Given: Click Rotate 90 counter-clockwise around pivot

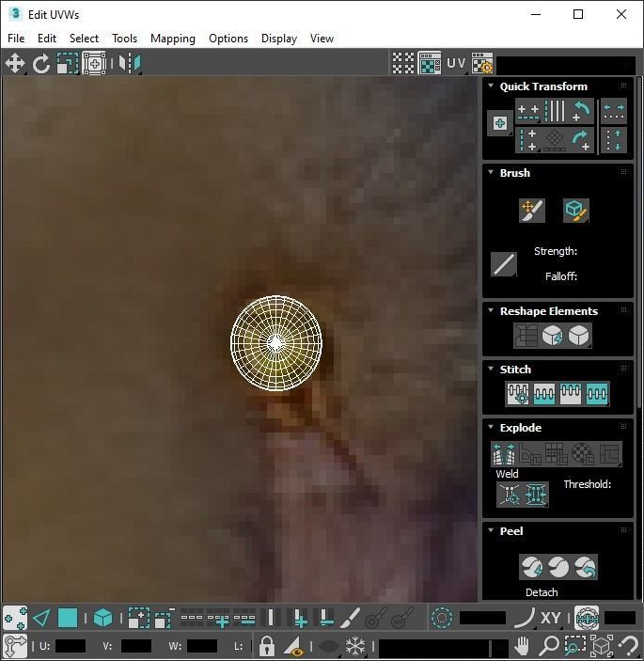Looking at the screenshot, I should [x=581, y=112].
